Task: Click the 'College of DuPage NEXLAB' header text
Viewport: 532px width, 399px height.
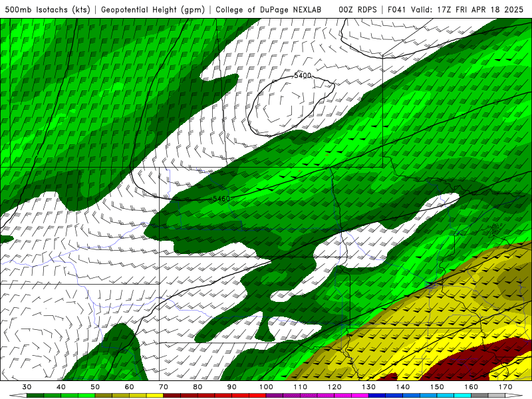Action: pyautogui.click(x=269, y=9)
